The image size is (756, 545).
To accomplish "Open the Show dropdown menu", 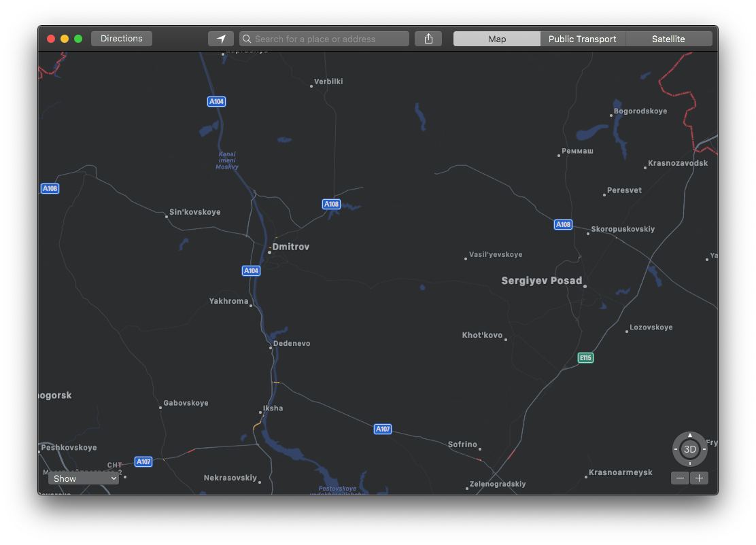I will [84, 478].
